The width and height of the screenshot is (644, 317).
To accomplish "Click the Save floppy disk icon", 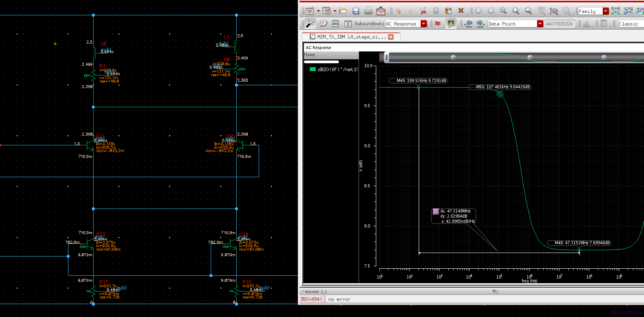I will click(x=356, y=11).
